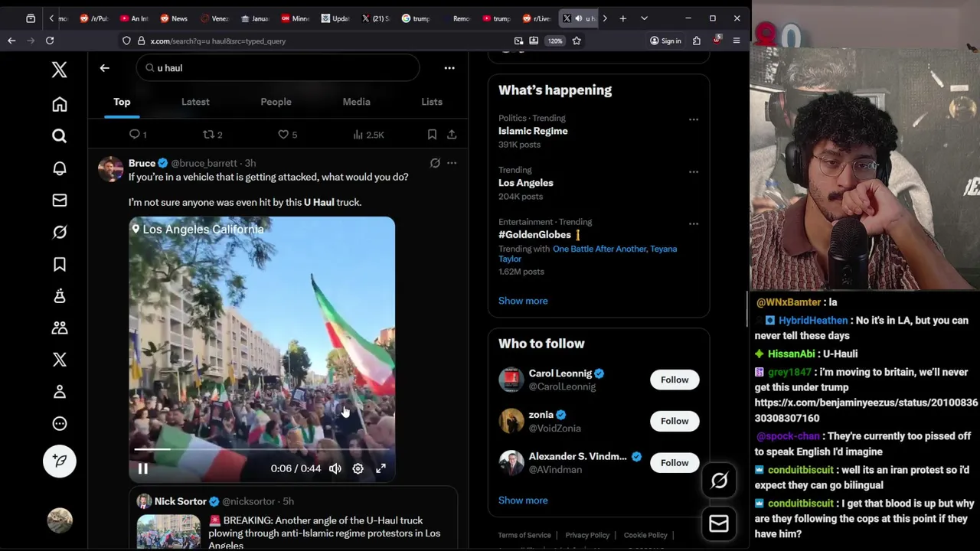
Task: Follow Alexander S. Vindman
Action: [675, 462]
